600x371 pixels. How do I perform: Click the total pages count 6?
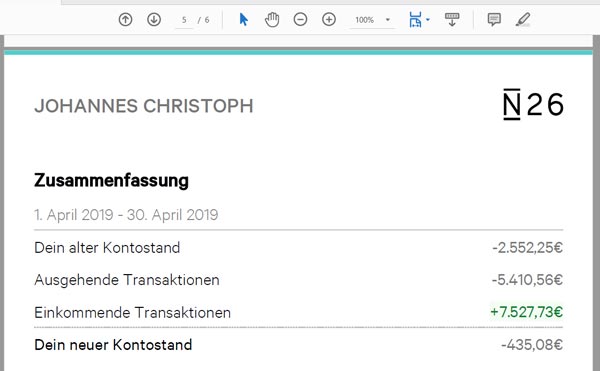pos(207,20)
